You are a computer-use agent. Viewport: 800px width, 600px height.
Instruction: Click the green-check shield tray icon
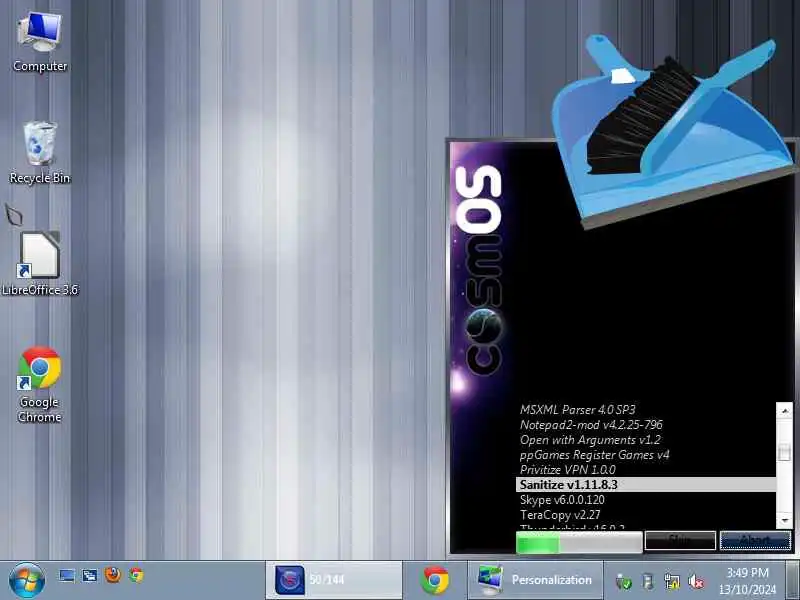623,581
